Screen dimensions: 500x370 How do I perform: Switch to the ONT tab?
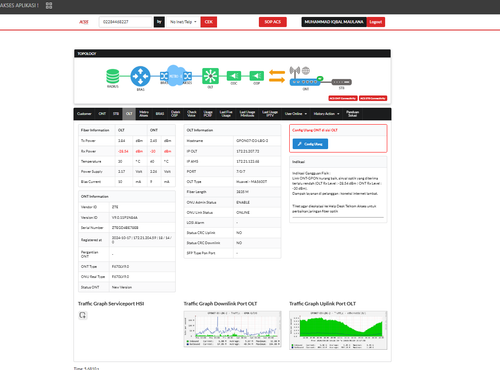point(102,114)
